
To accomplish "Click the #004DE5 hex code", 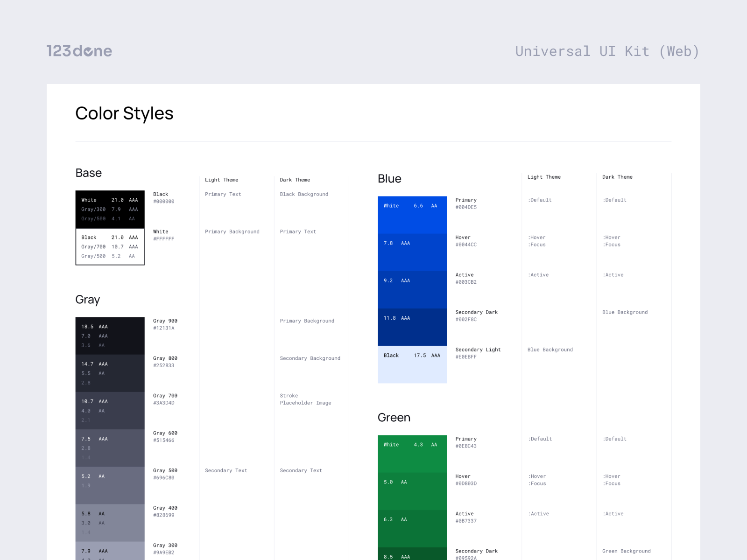I will [x=466, y=207].
